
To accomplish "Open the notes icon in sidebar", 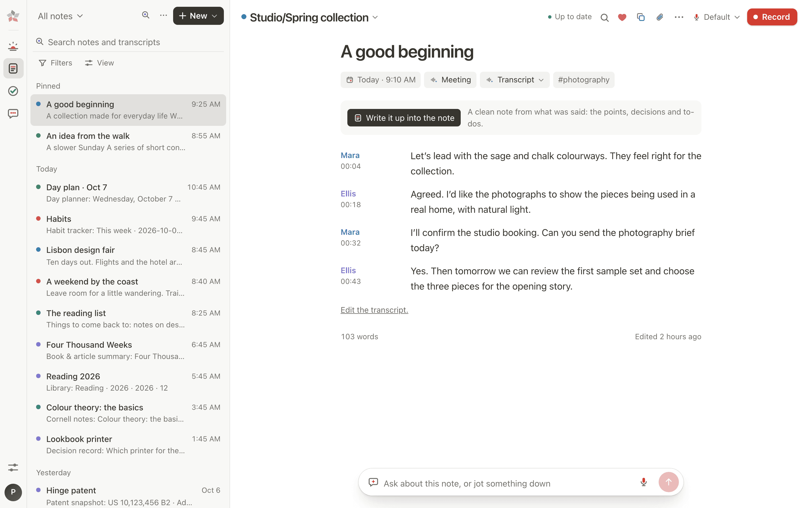I will [14, 69].
